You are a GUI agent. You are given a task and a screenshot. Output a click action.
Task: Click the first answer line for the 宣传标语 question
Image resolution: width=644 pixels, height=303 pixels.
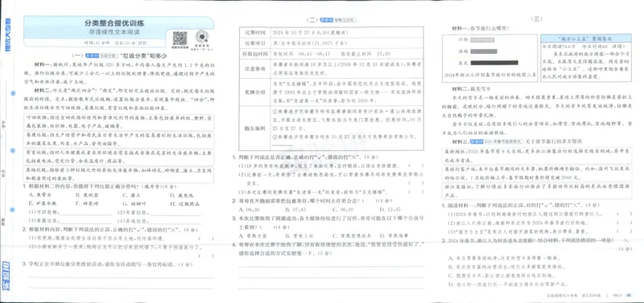pyautogui.click(x=122, y=277)
